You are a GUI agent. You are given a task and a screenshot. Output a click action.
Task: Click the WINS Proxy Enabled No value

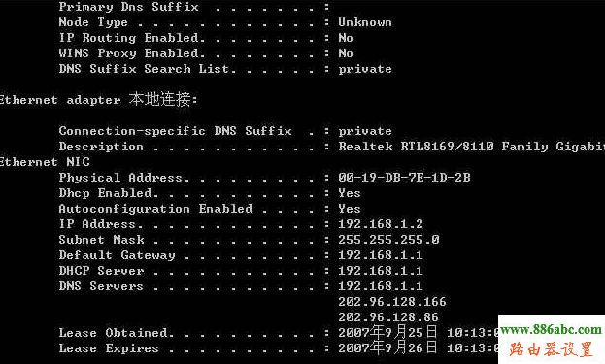[346, 53]
